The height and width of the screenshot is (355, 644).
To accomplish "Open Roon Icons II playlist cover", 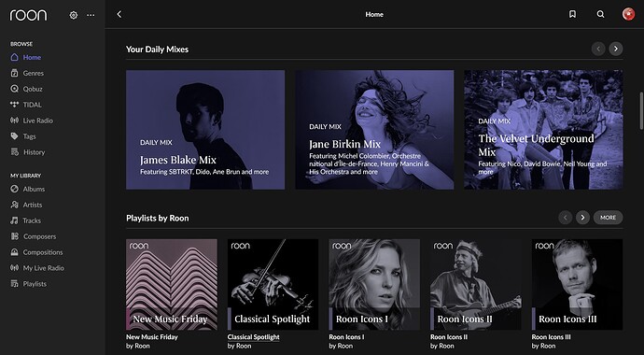I will (x=476, y=284).
